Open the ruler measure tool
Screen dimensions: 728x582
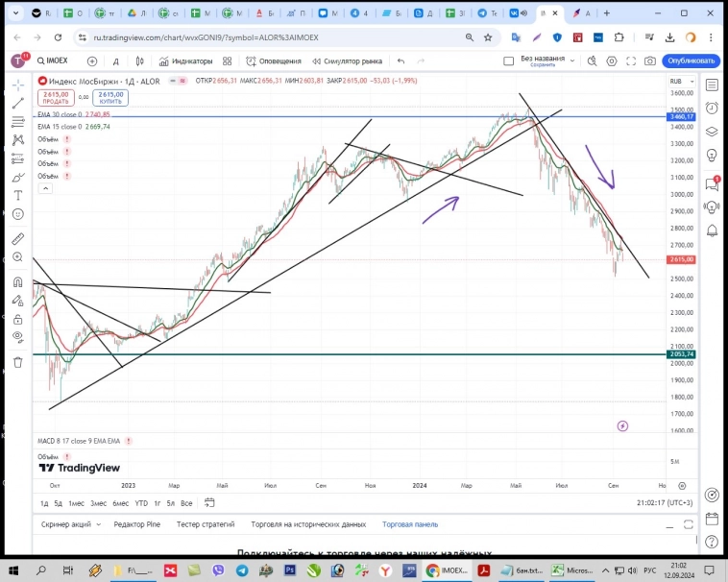(x=17, y=238)
